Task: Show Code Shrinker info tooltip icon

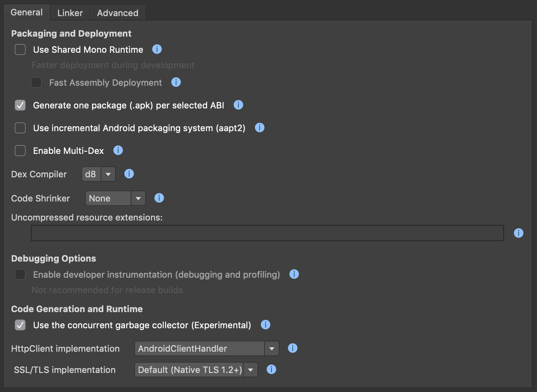Action: [x=159, y=198]
